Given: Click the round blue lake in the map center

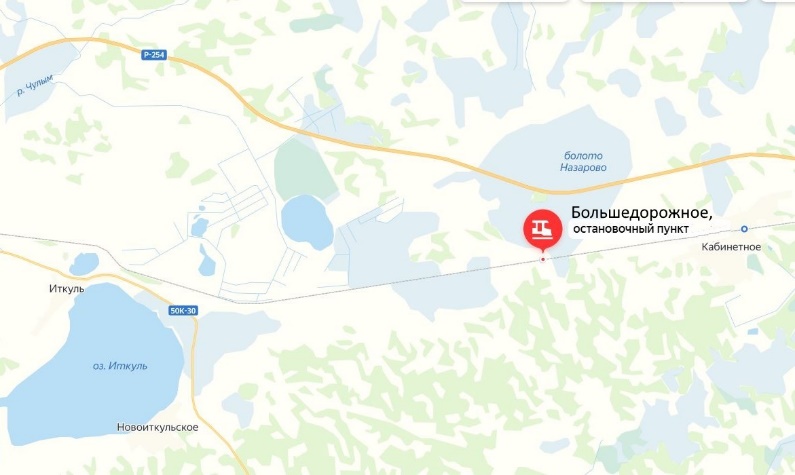Looking at the screenshot, I should point(306,223).
